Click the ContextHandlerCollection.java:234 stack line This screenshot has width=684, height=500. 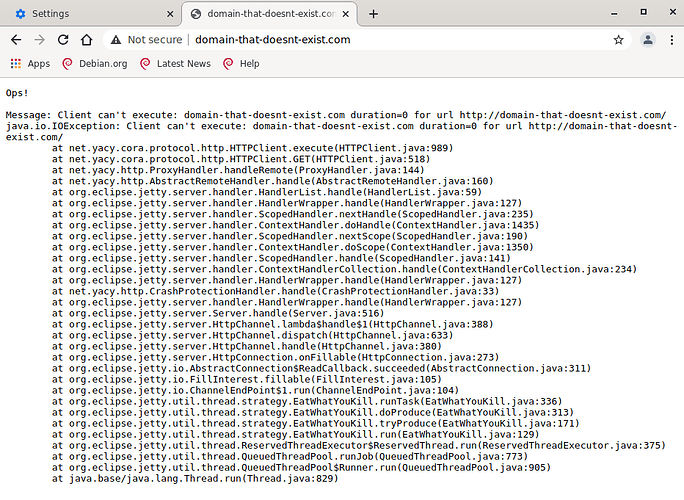coord(345,269)
